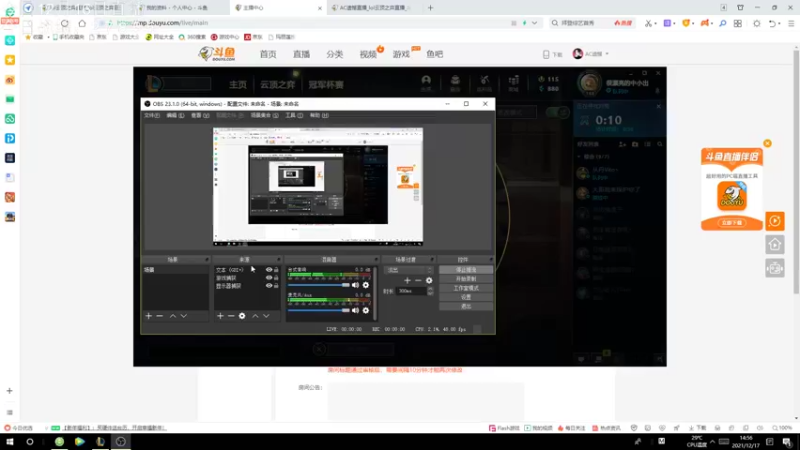Click the home icon in the right floating sidebar
Image resolution: width=800 pixels, height=450 pixels.
775,245
